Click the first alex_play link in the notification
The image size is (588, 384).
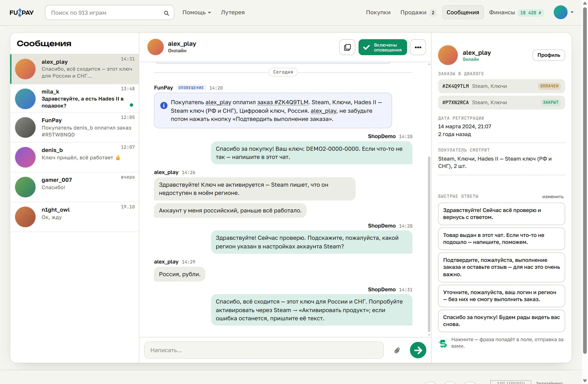[218, 102]
